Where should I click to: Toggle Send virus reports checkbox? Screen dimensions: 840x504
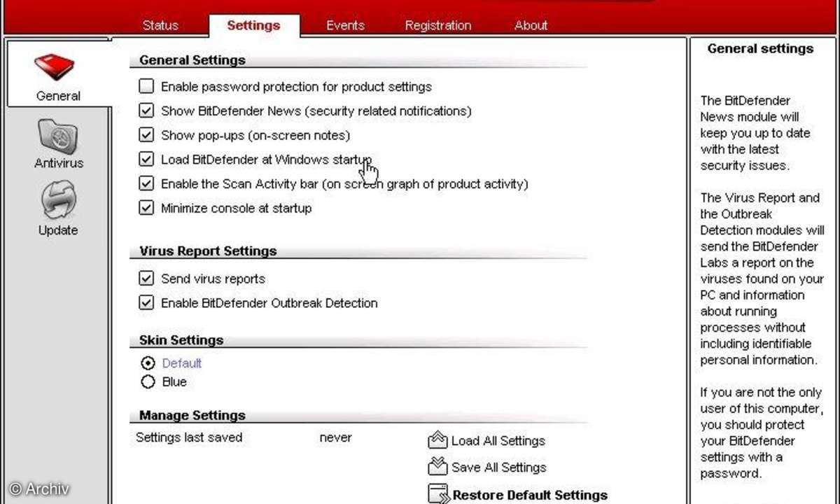coord(146,279)
